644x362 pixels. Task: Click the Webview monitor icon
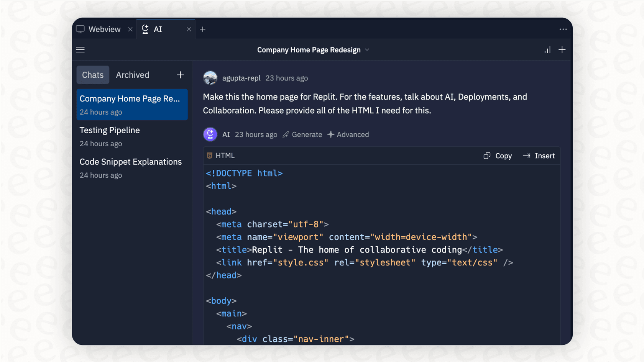tap(80, 29)
